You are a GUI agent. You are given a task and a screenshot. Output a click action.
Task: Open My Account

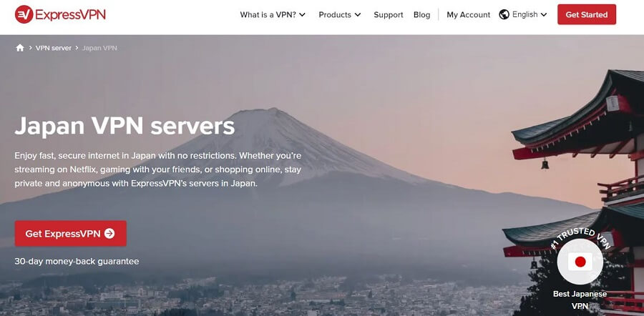click(x=469, y=15)
